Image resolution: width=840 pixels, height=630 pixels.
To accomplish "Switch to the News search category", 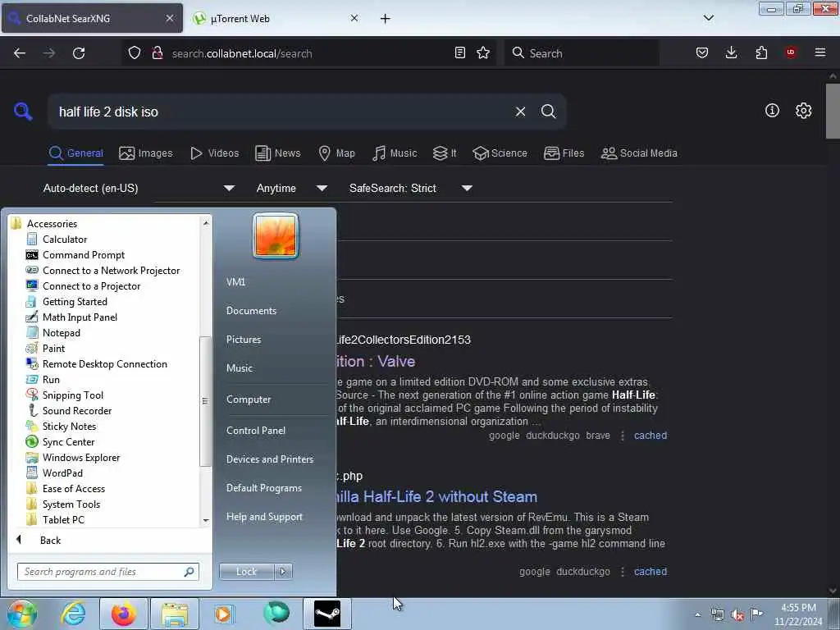I will point(277,153).
